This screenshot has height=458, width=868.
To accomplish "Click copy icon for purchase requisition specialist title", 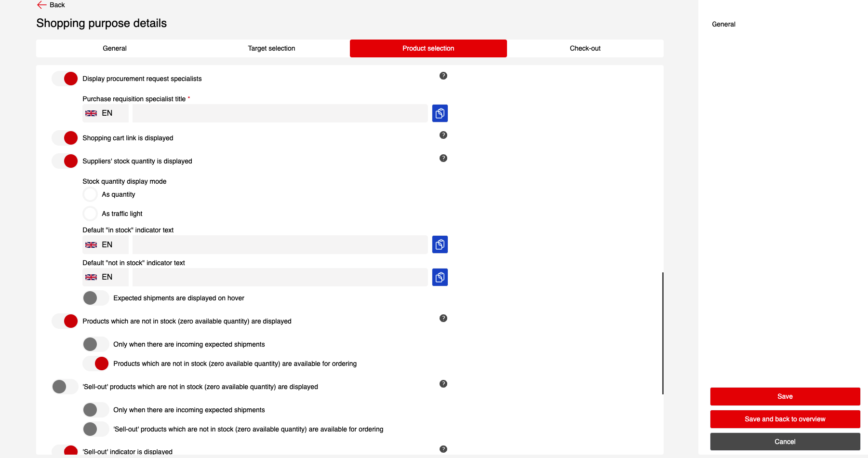I will pyautogui.click(x=440, y=113).
